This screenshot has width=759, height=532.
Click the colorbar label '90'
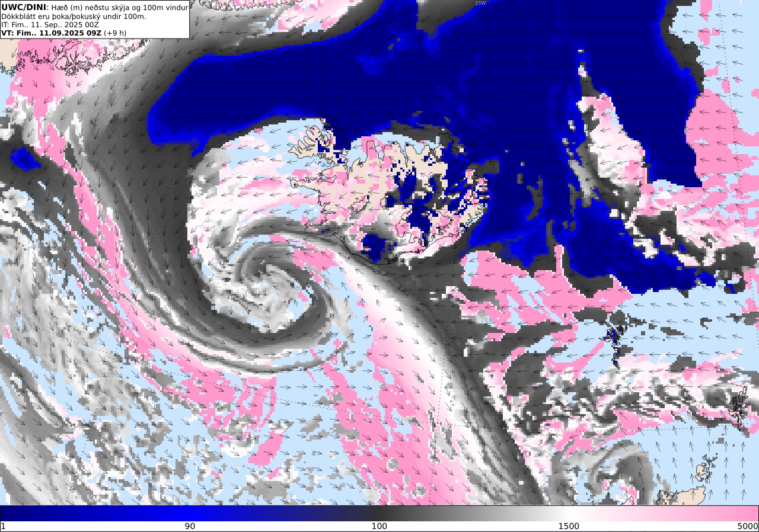coord(190,526)
